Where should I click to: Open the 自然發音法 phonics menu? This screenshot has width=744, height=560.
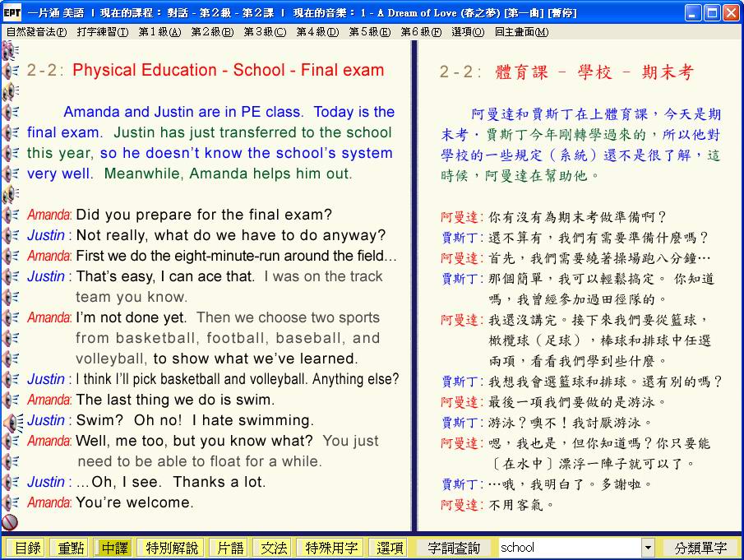click(36, 32)
